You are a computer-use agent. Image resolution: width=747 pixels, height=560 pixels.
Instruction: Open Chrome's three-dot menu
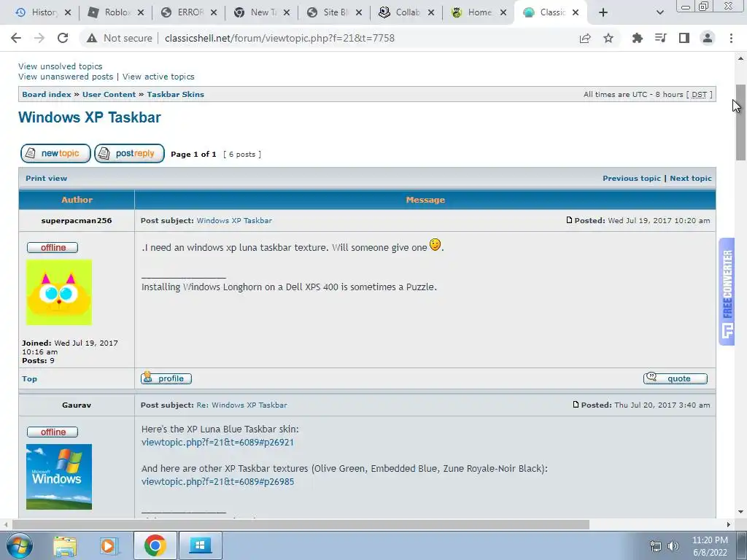pyautogui.click(x=731, y=38)
